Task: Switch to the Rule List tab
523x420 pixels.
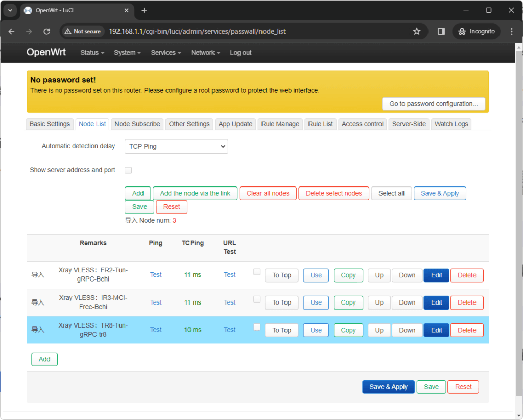Action: (320, 124)
